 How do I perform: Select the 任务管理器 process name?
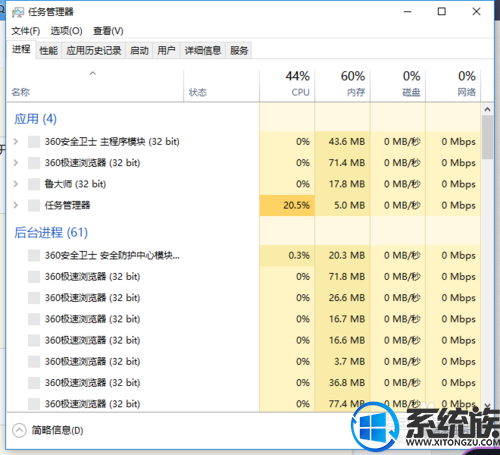68,205
